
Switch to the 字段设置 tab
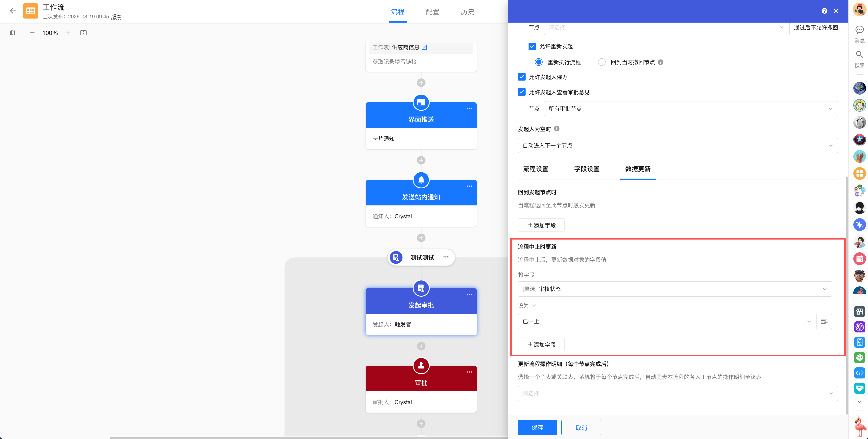point(586,169)
